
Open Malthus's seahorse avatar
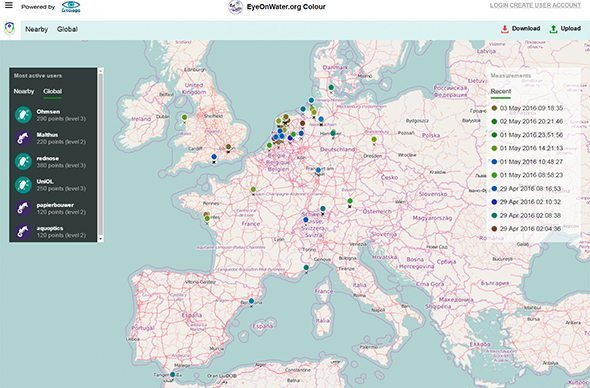tap(23, 138)
